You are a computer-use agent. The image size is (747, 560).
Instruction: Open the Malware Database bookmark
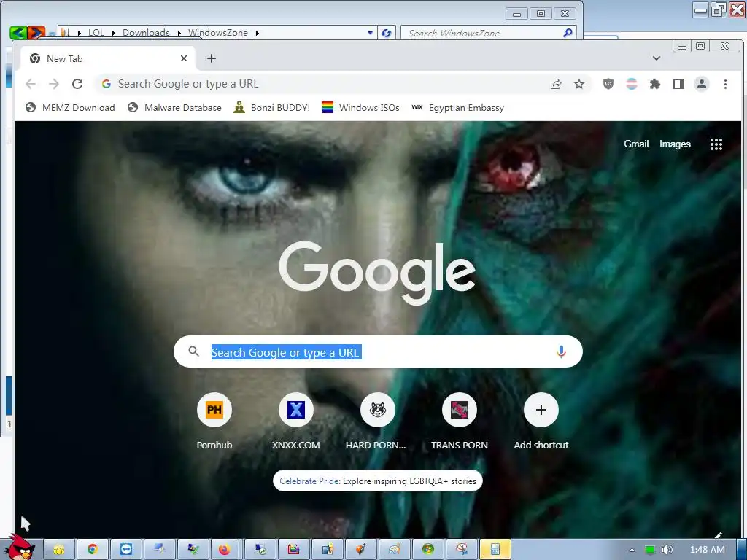coord(174,108)
